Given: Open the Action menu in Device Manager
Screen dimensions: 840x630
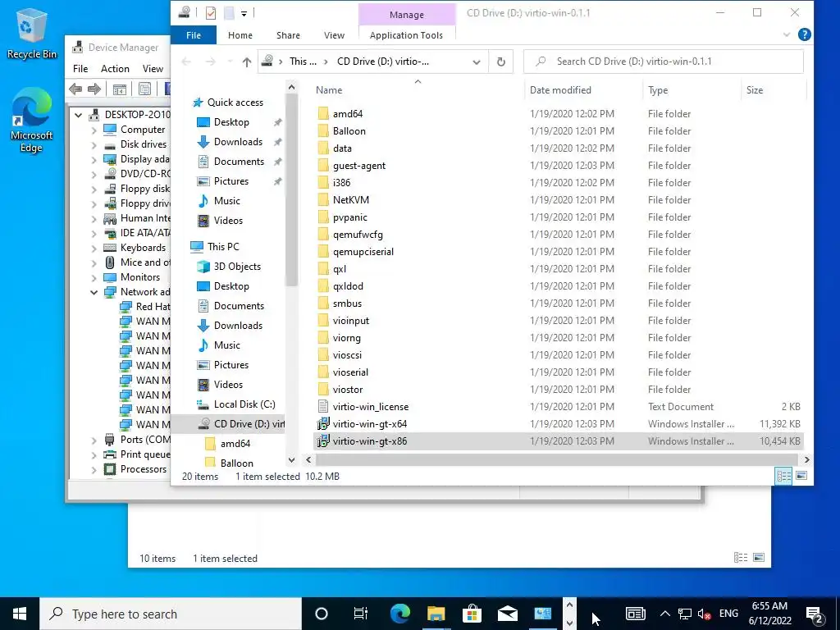Looking at the screenshot, I should tap(115, 69).
